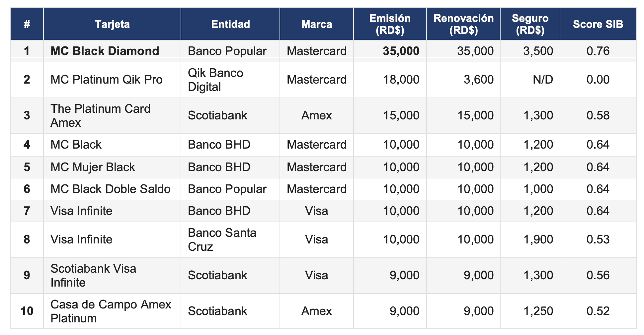Image resolution: width=644 pixels, height=335 pixels.
Task: Click the Seguro (RD$) header cell
Action: click(530, 24)
